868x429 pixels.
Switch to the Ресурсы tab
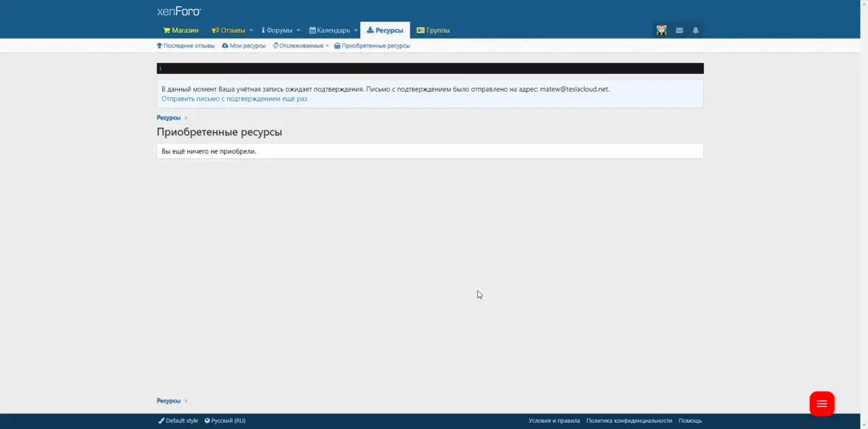point(384,31)
